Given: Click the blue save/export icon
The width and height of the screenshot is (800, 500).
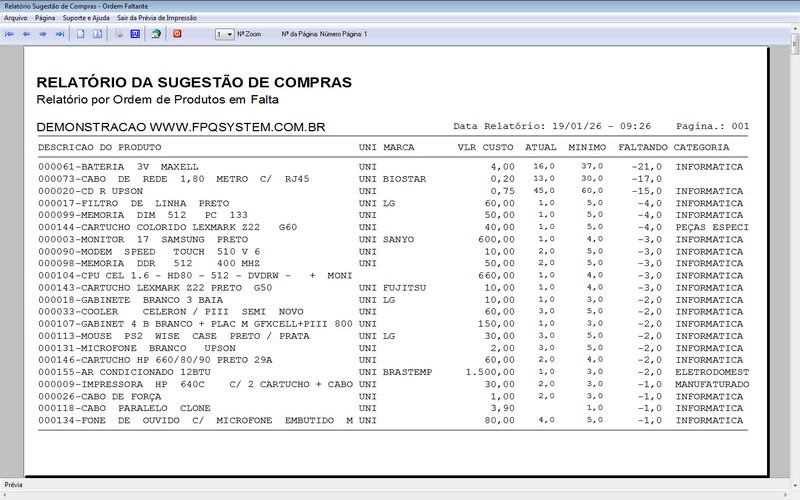Looking at the screenshot, I should pyautogui.click(x=135, y=34).
